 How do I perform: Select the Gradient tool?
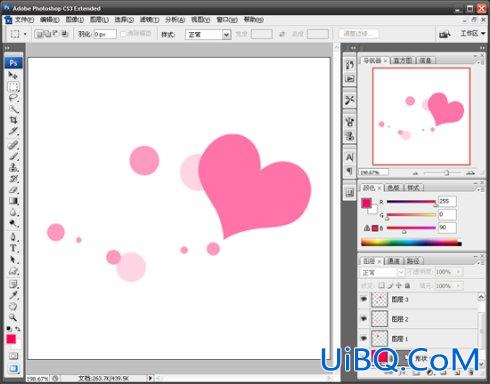point(13,201)
